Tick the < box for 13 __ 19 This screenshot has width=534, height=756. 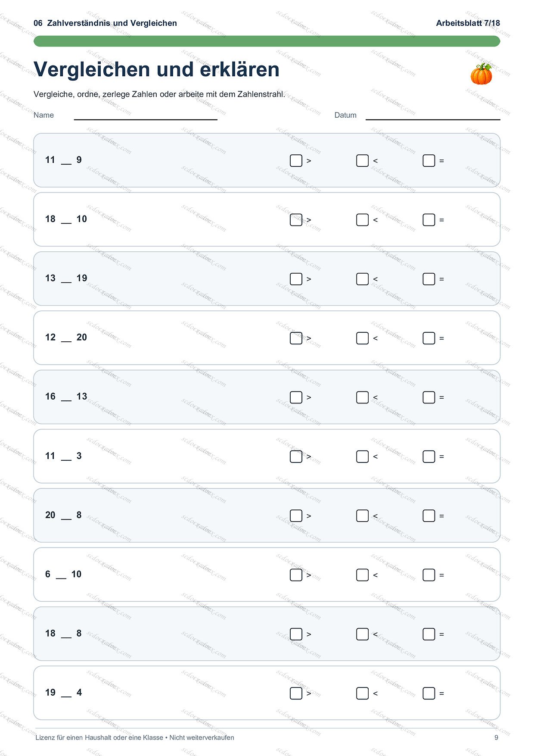[x=362, y=279]
